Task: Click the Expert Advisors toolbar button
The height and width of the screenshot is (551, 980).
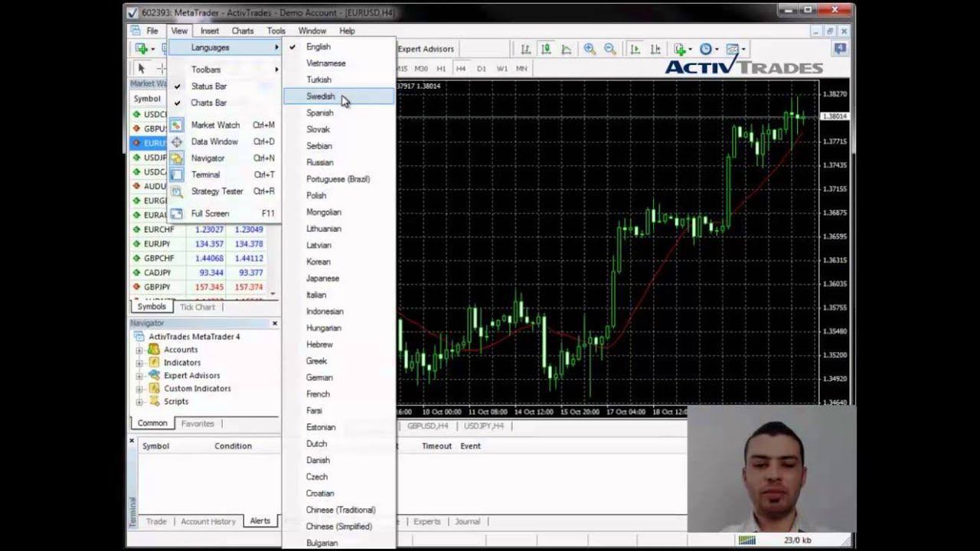Action: pyautogui.click(x=426, y=49)
